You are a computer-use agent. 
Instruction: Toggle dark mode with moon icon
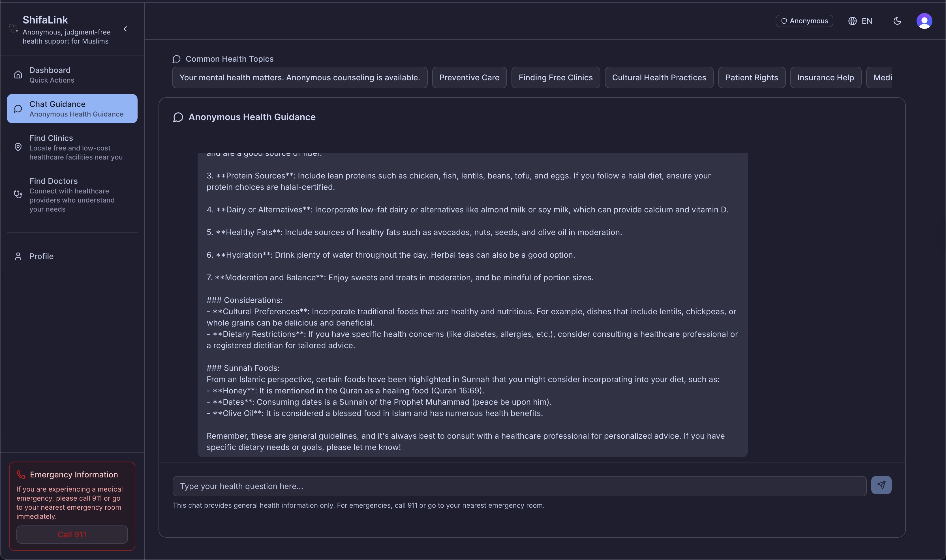pyautogui.click(x=897, y=21)
